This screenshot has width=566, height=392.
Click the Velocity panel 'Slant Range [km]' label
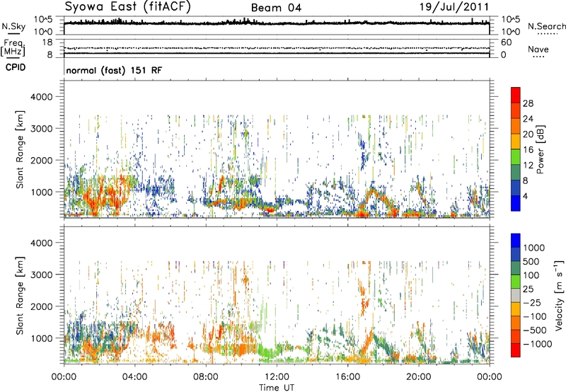click(20, 295)
